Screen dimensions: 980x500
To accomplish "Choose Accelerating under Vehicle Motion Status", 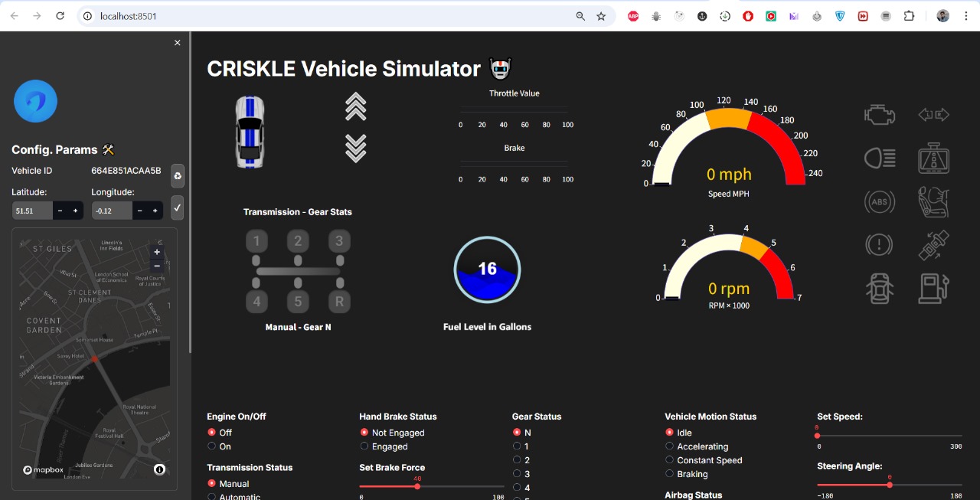I will pyautogui.click(x=670, y=446).
